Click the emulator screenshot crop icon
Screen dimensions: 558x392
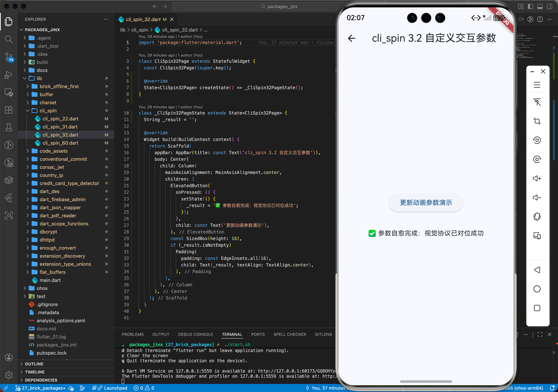[x=537, y=121]
